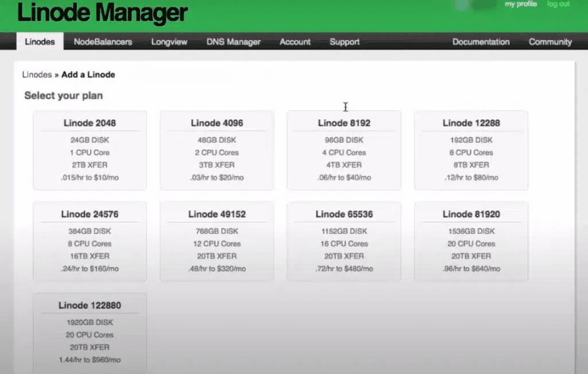Click '.72/hr to $480/mo' price text

click(x=344, y=268)
